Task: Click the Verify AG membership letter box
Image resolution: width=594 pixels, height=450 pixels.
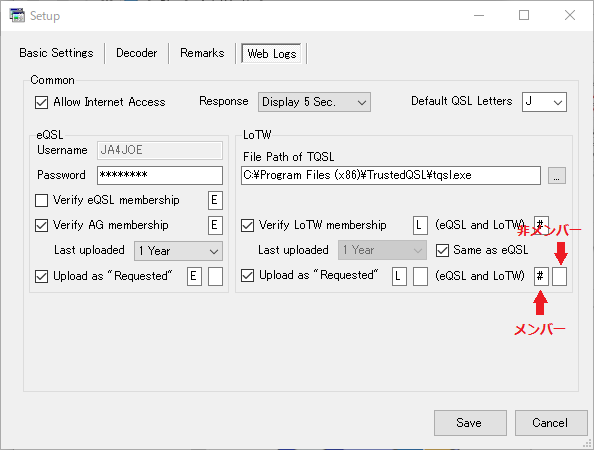Action: click(215, 225)
